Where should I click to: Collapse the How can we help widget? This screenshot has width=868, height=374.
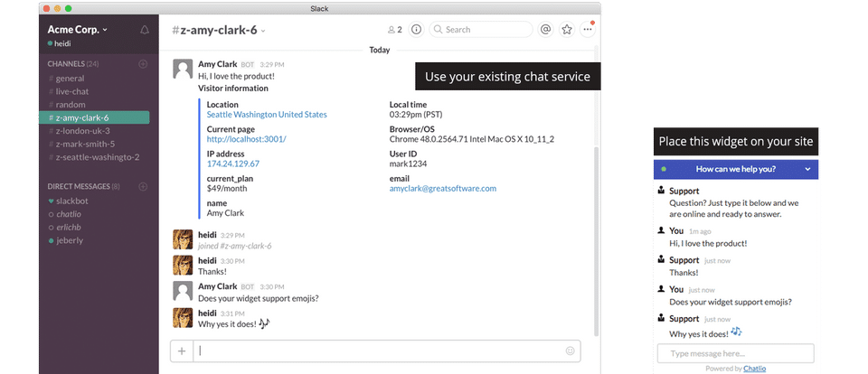[807, 169]
